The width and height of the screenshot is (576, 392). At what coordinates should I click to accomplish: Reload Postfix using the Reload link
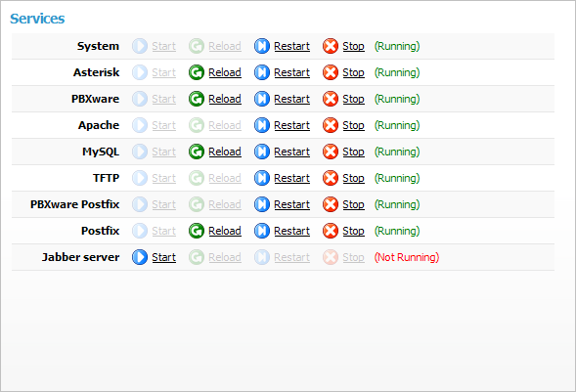225,231
